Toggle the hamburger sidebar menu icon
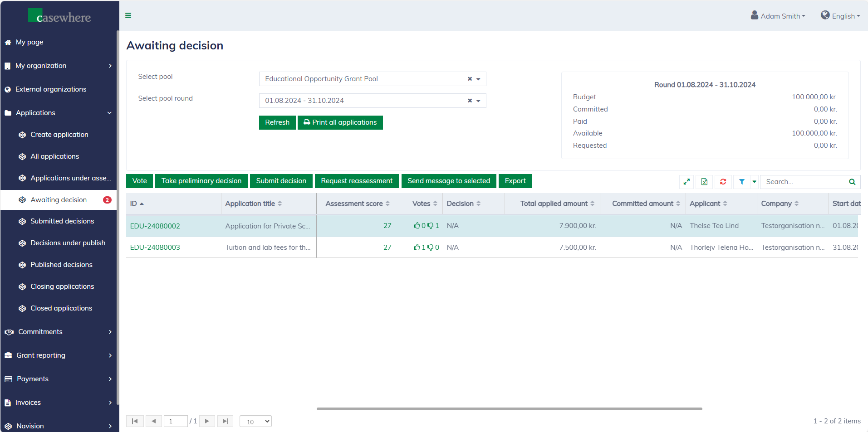Viewport: 868px width, 432px height. tap(128, 15)
